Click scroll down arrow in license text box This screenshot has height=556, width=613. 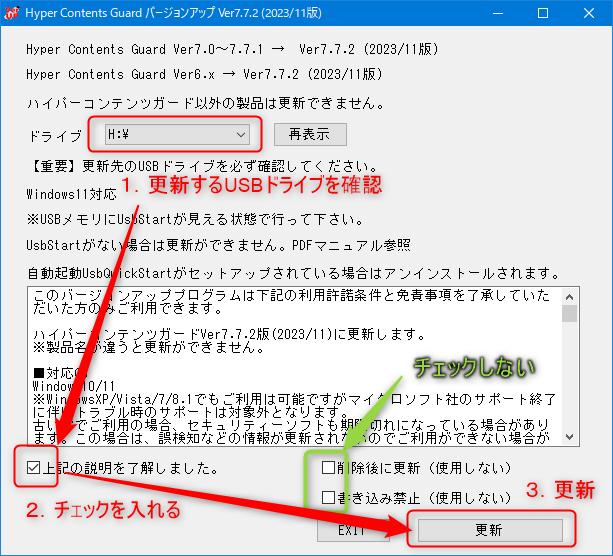click(x=570, y=436)
